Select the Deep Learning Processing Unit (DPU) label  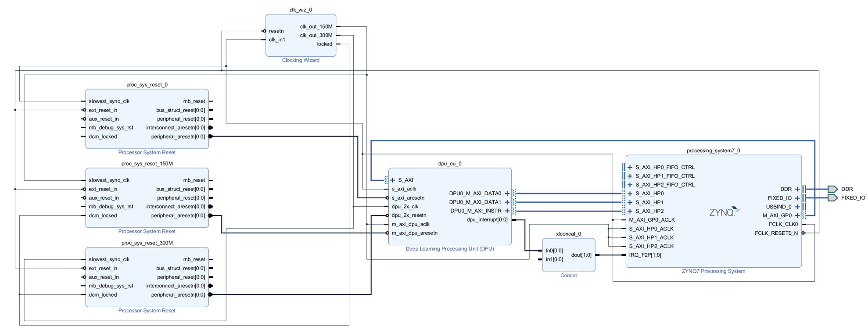(450, 249)
